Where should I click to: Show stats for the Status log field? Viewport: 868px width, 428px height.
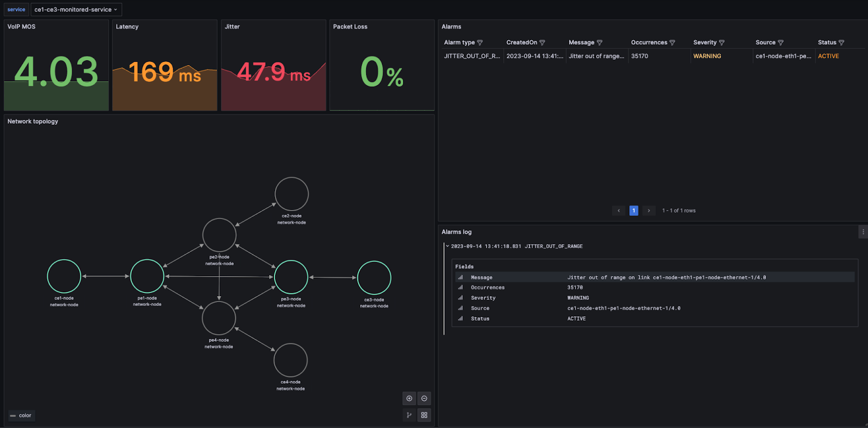pos(461,318)
